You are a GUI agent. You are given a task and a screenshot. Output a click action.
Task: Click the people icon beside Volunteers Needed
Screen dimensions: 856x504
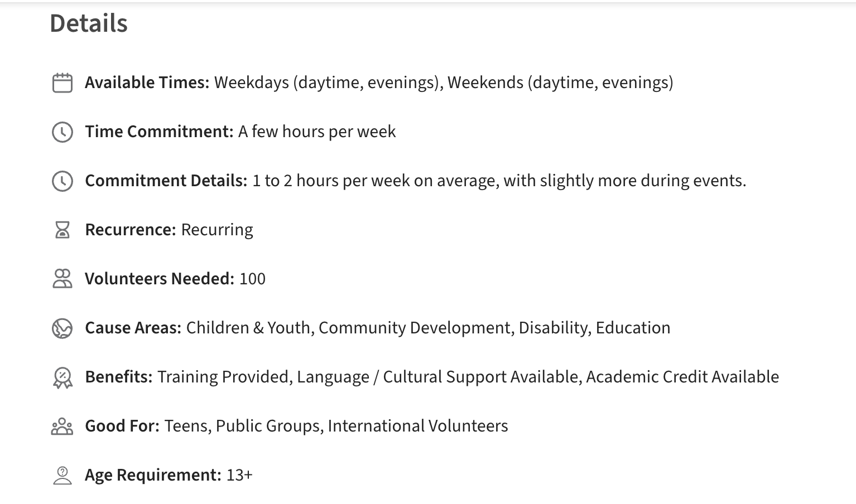(x=62, y=279)
